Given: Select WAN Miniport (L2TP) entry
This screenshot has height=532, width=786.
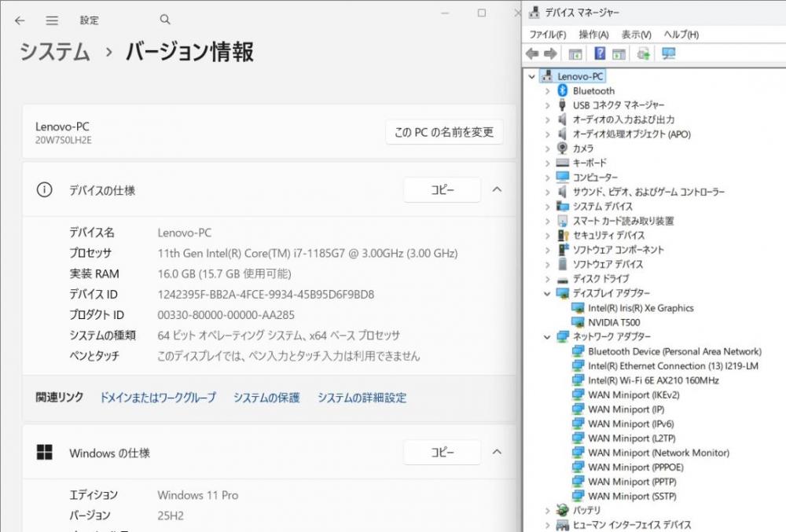Looking at the screenshot, I should tap(632, 438).
